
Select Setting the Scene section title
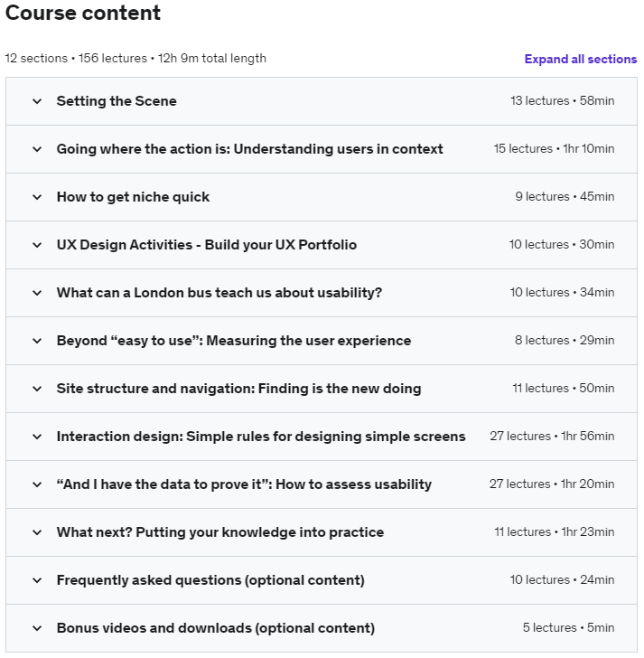[x=117, y=101]
